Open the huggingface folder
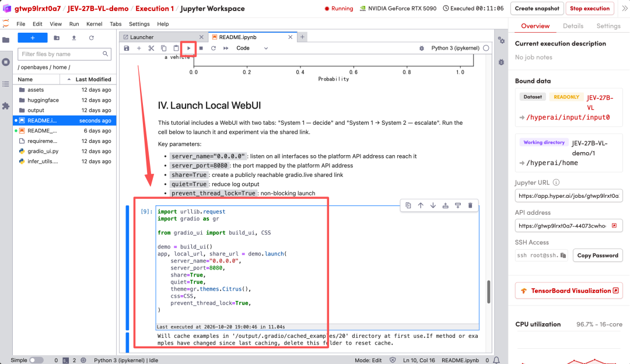 pyautogui.click(x=65, y=100)
